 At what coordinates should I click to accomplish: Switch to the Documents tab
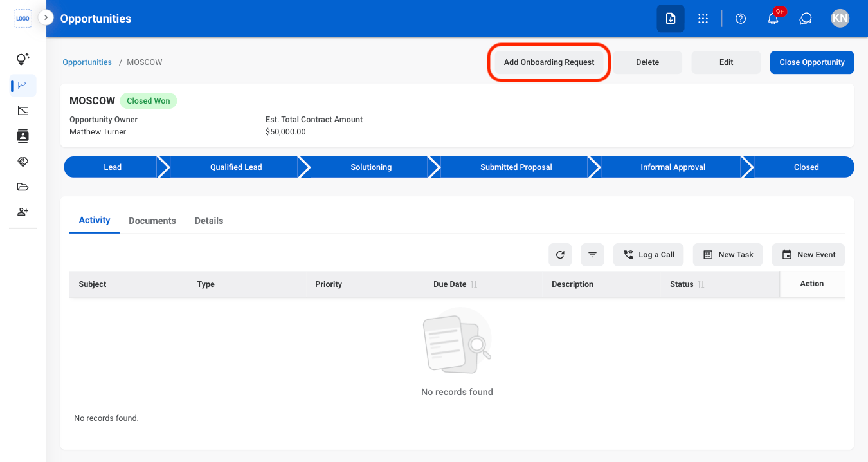click(152, 221)
